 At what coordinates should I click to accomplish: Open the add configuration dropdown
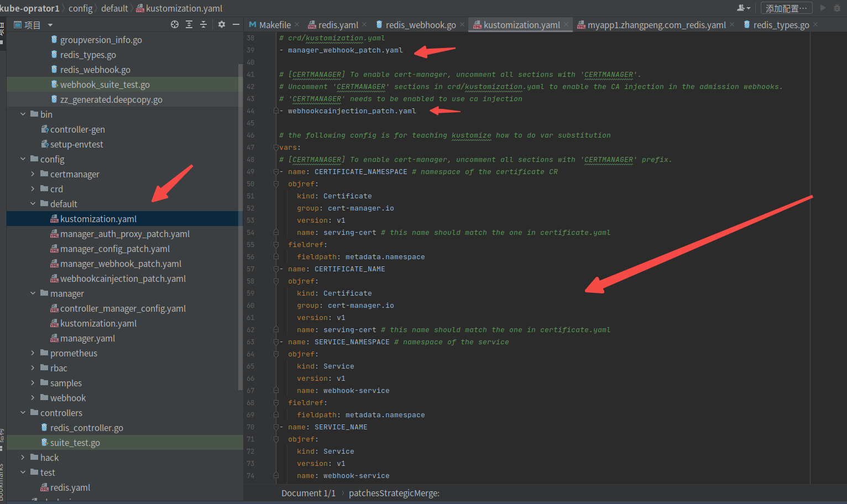click(x=787, y=8)
